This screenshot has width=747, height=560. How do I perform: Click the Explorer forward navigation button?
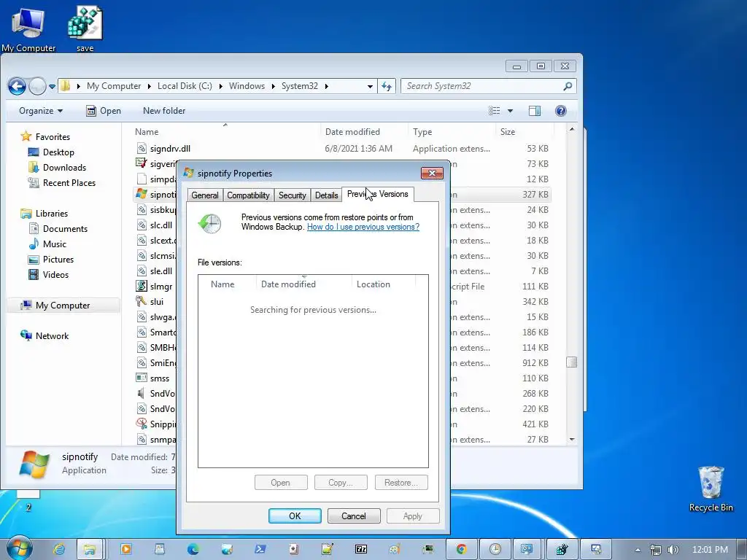[37, 86]
